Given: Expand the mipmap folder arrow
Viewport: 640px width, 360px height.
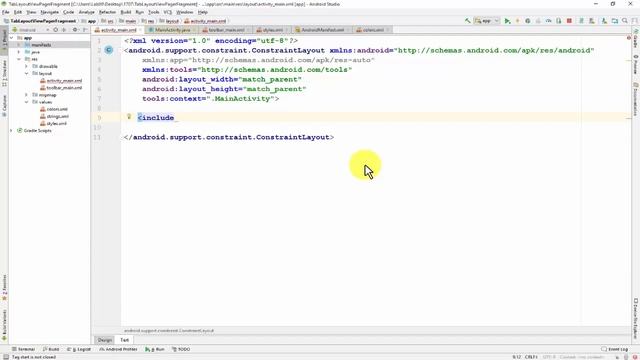Looking at the screenshot, I should pos(27,95).
